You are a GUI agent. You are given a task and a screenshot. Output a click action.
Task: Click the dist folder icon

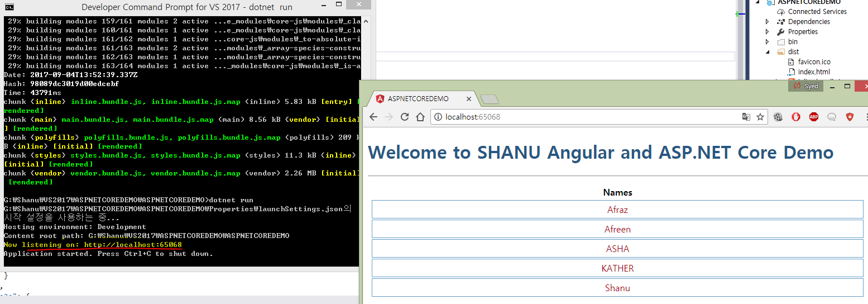coord(781,52)
